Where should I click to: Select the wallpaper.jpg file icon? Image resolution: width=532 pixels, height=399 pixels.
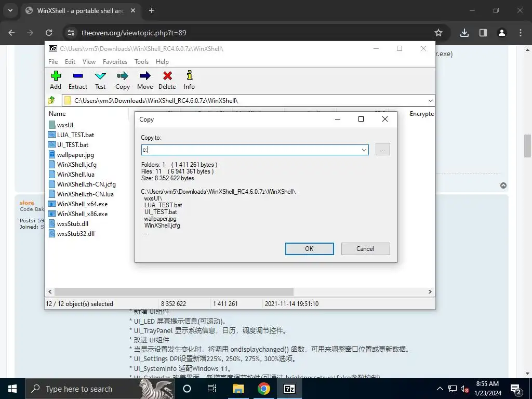point(51,154)
